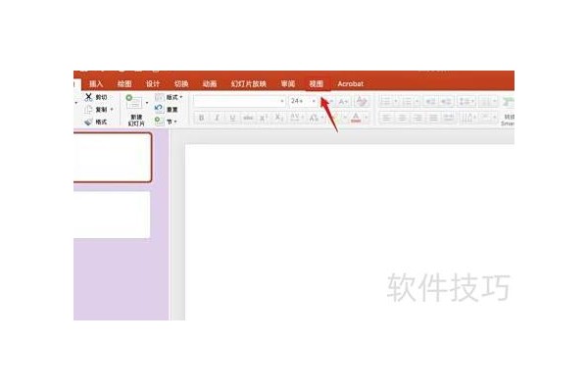Select the 格式 format painter brush
588x392 pixels.
[88, 122]
